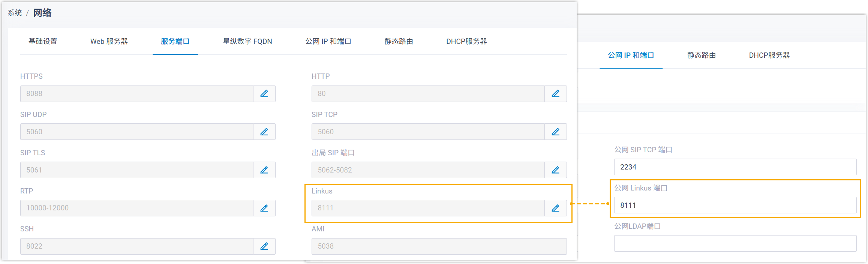Image resolution: width=868 pixels, height=264 pixels.
Task: Click the 系统 breadcrumb link
Action: [15, 13]
